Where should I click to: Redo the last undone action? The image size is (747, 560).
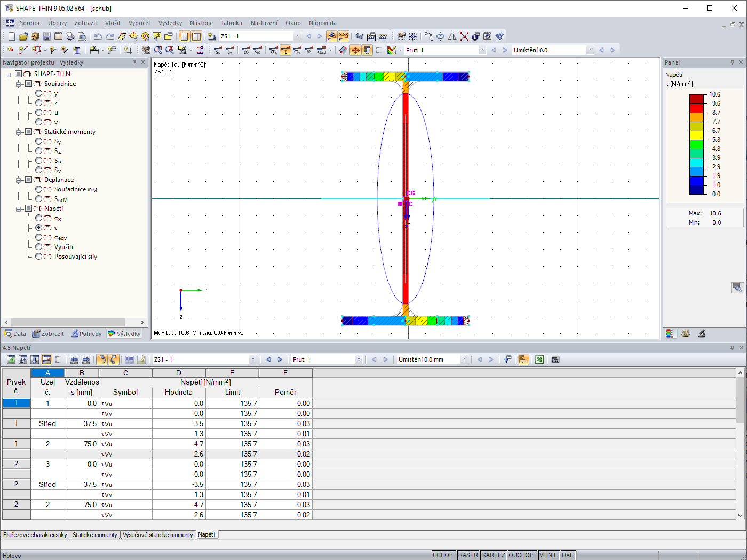pyautogui.click(x=110, y=36)
